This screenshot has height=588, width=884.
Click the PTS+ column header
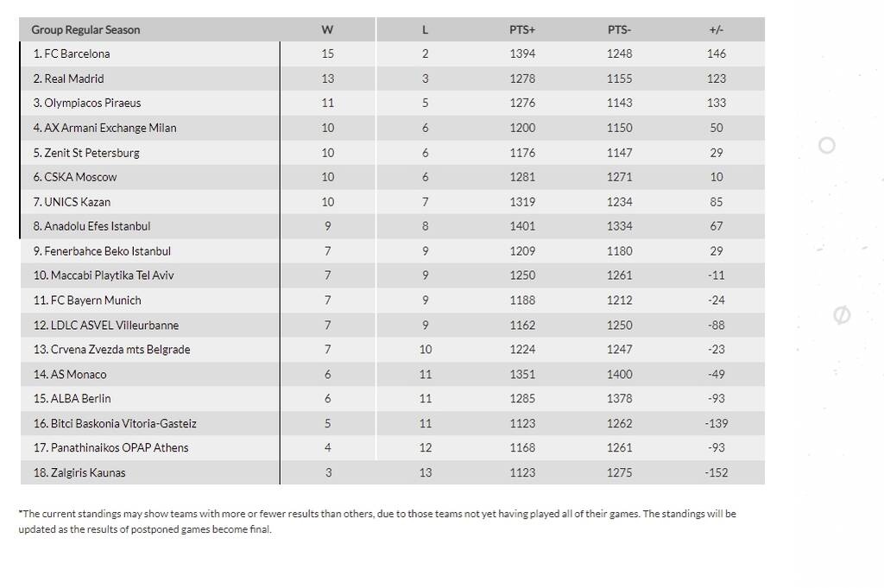[522, 29]
